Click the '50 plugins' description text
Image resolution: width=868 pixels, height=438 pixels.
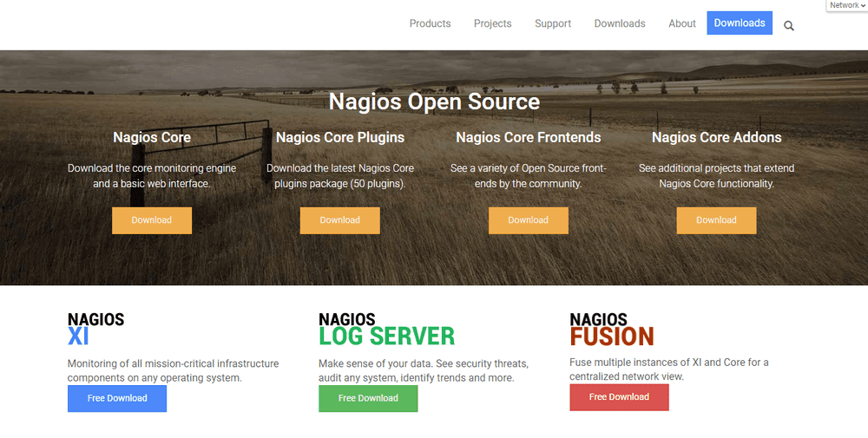(x=340, y=176)
